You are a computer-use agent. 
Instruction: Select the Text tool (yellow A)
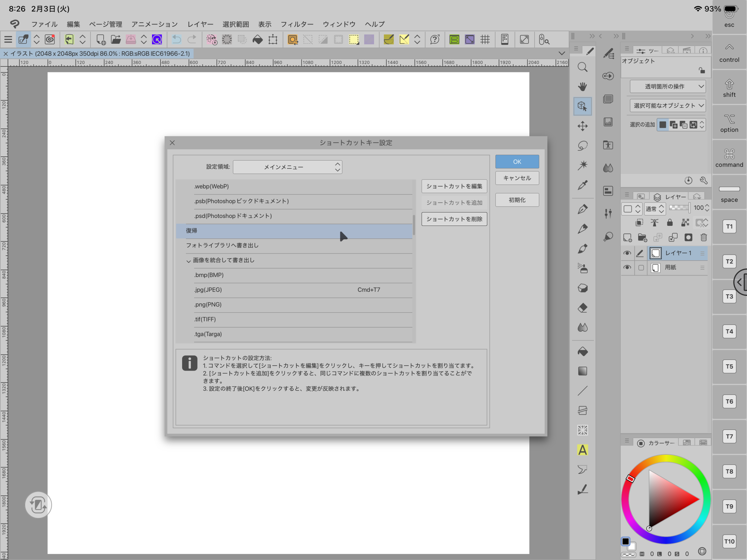[582, 450]
